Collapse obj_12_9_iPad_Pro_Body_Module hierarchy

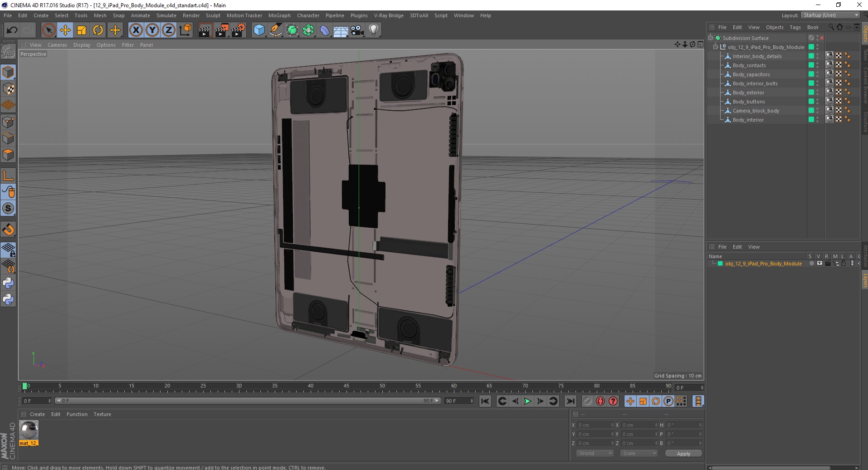click(716, 47)
